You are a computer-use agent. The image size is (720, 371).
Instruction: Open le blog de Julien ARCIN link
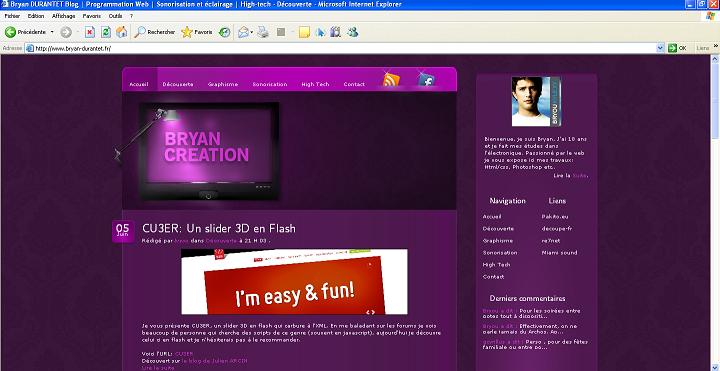click(214, 361)
